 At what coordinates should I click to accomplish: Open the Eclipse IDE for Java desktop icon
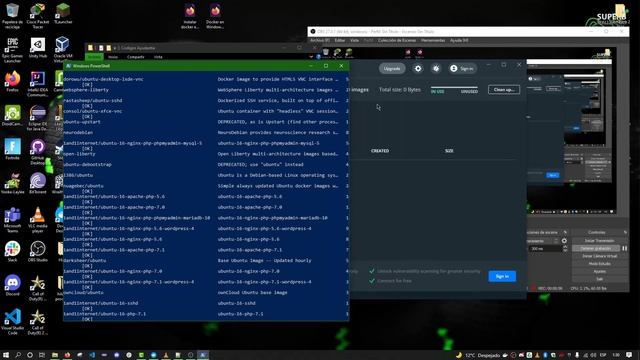(x=38, y=118)
